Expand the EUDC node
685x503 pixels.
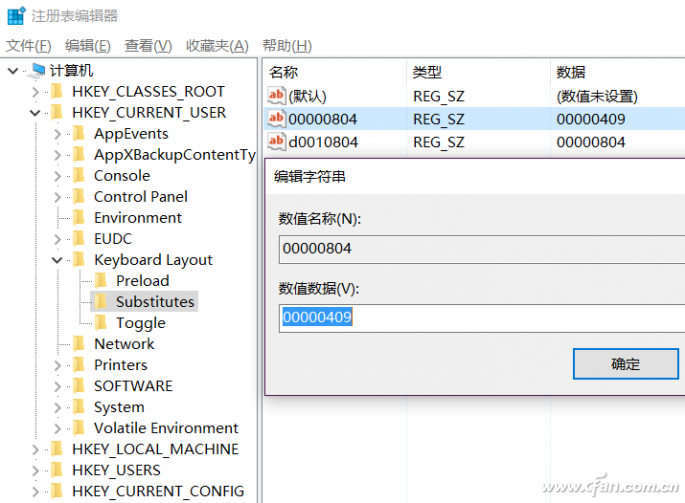[57, 239]
